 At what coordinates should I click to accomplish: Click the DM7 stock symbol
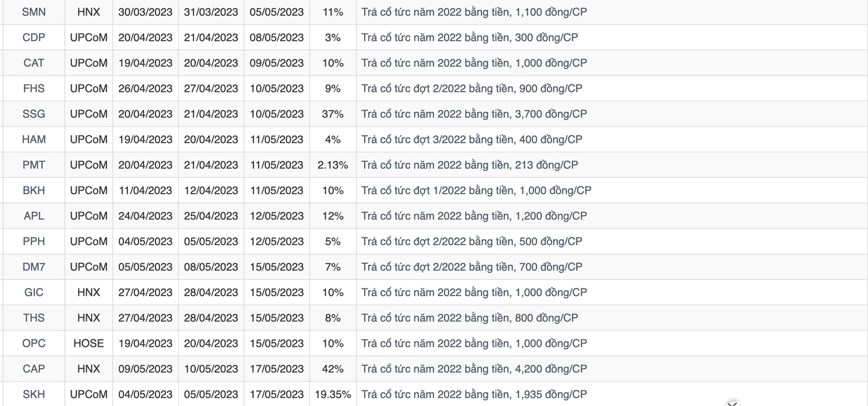[34, 267]
